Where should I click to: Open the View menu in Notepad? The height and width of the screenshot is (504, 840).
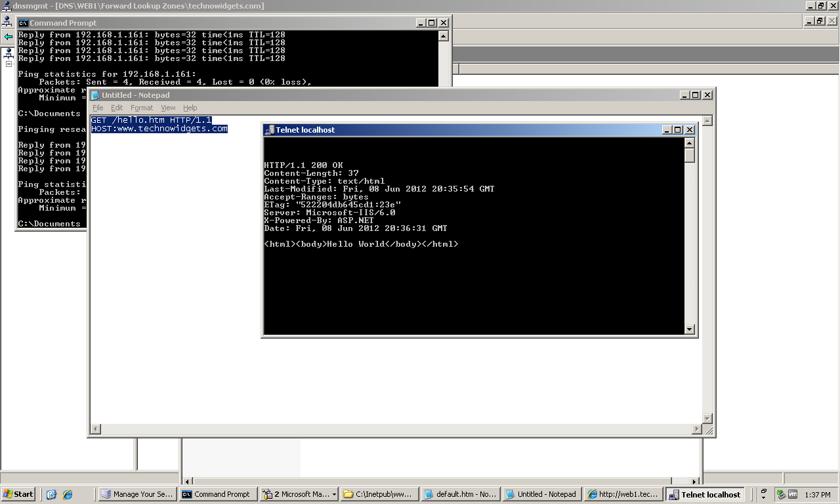click(x=168, y=108)
